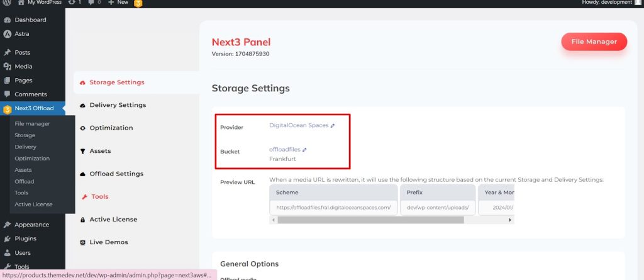Click the Next3 Panel title
644x280 pixels.
241,42
